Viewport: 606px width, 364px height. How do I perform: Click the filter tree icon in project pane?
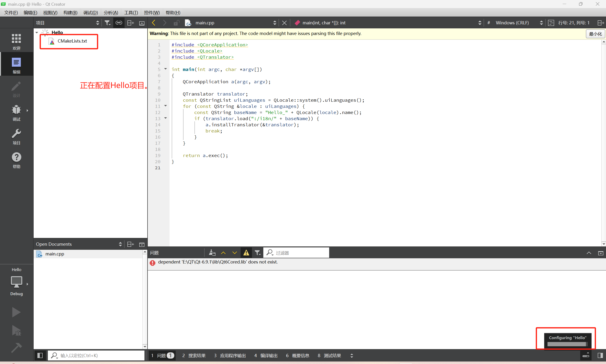pos(107,23)
